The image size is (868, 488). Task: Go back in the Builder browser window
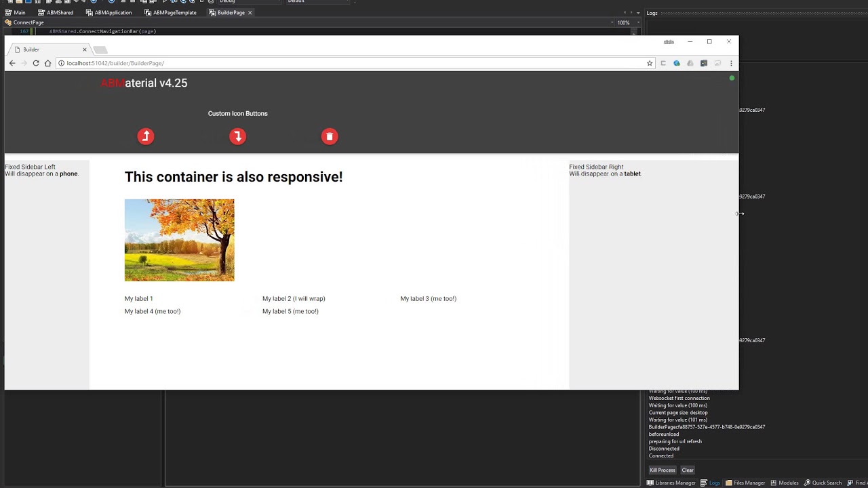(12, 63)
